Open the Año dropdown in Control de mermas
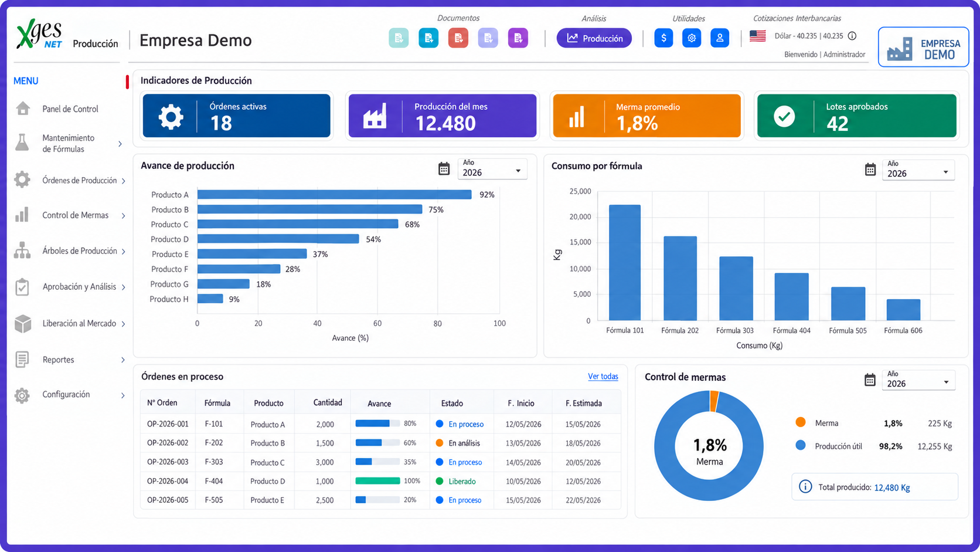Viewport: 980px width, 552px height. click(918, 380)
